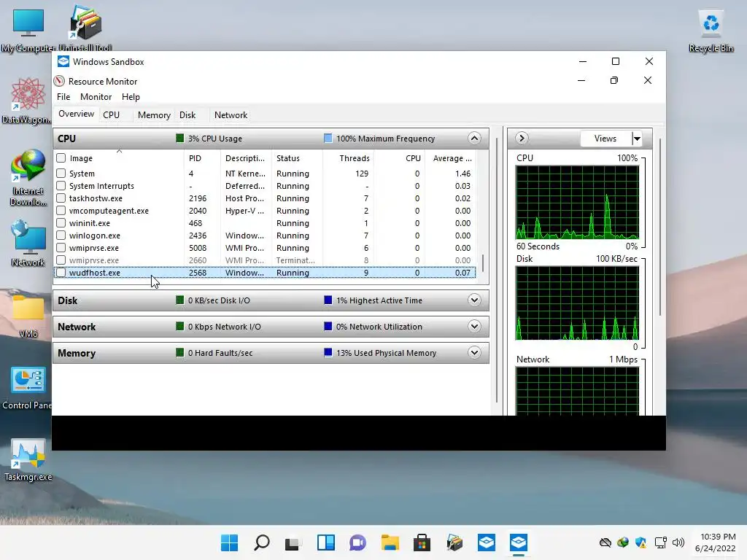
Task: Click Internet Download Manager tray icon
Action: point(623,542)
